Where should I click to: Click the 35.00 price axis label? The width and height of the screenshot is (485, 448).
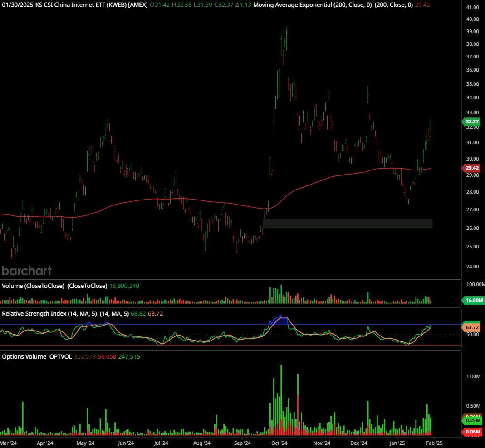[472, 84]
